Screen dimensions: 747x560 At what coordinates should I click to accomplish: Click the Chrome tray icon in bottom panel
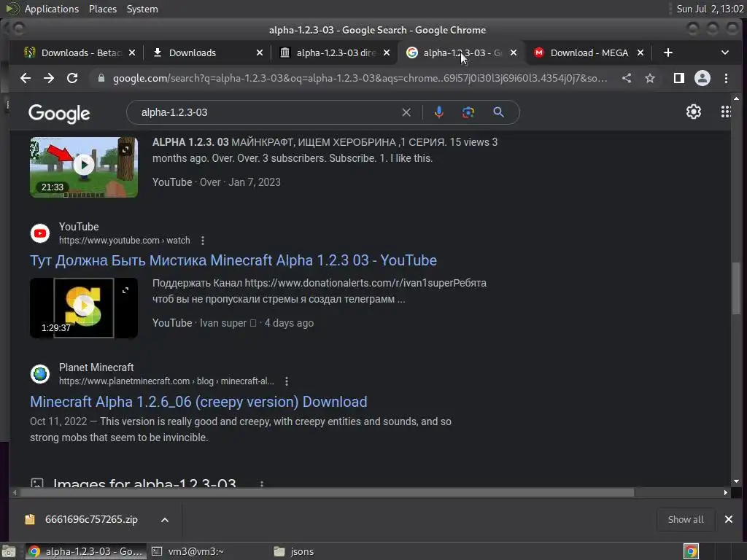point(691,551)
